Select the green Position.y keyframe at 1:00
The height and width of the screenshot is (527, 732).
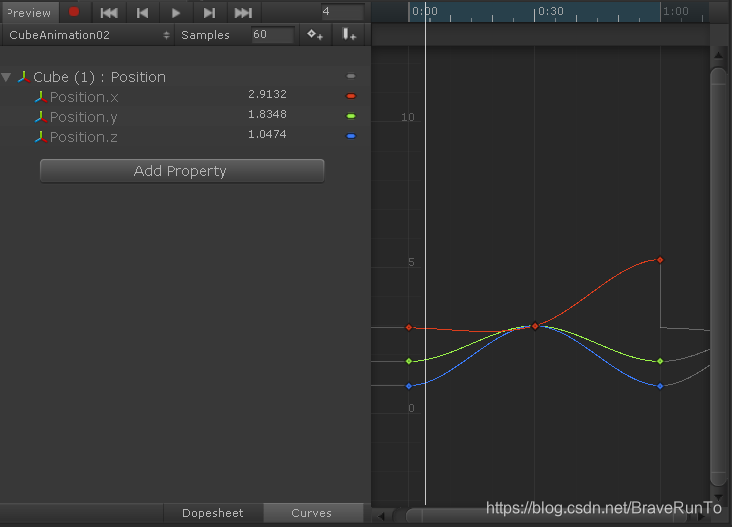click(660, 361)
